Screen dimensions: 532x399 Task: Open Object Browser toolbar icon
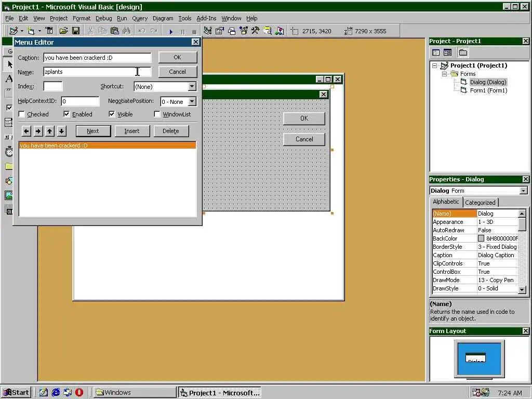[x=244, y=31]
